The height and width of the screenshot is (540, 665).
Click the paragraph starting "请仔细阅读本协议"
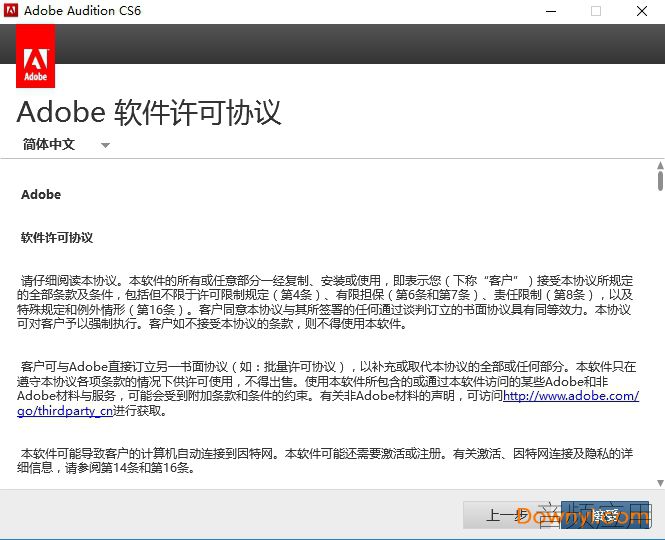[x=325, y=302]
